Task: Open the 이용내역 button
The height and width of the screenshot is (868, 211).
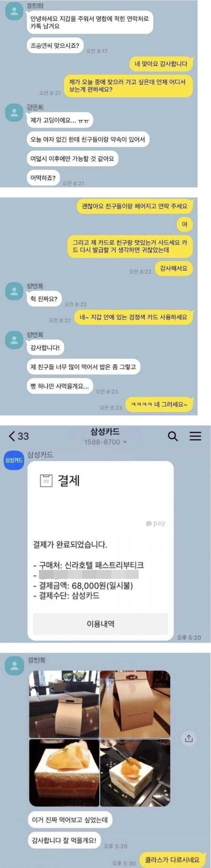Action: pos(100,623)
